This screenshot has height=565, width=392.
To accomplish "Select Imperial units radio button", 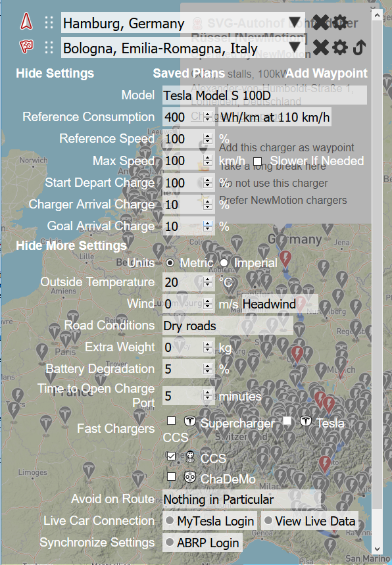I will click(x=224, y=262).
